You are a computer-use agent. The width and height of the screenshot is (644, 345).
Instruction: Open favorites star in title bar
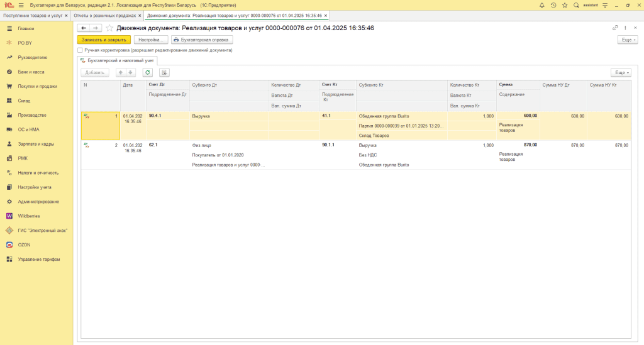[x=565, y=5]
